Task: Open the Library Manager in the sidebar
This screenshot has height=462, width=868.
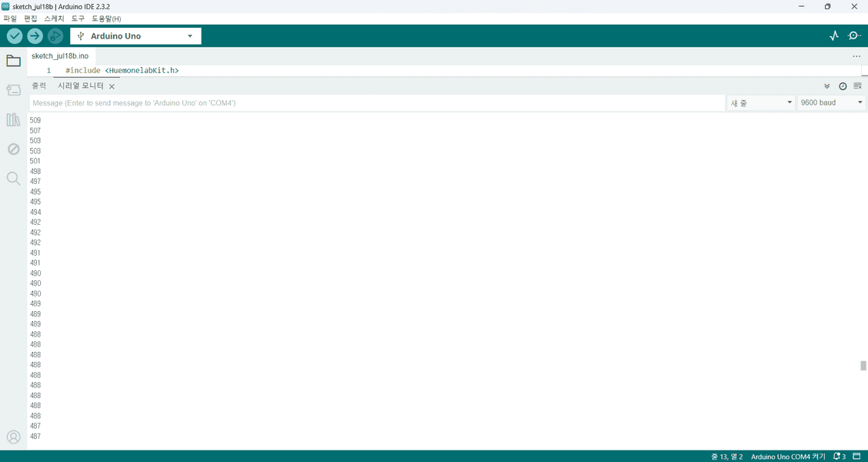Action: tap(13, 119)
